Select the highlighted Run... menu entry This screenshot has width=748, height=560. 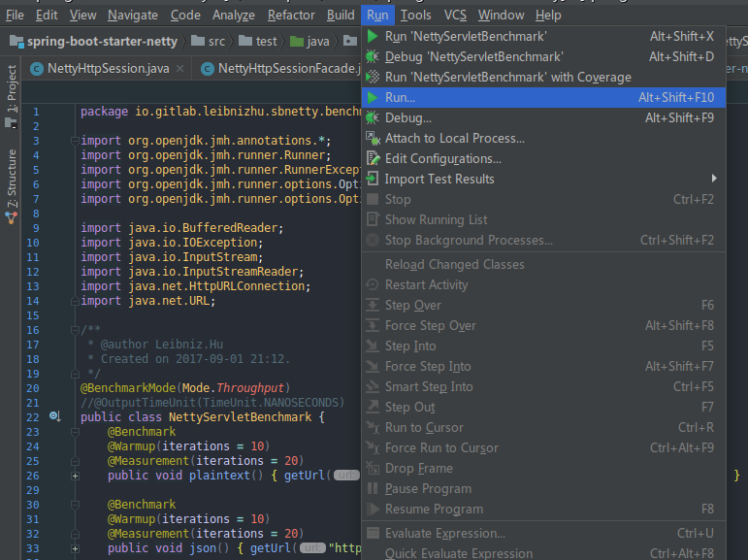tap(400, 98)
